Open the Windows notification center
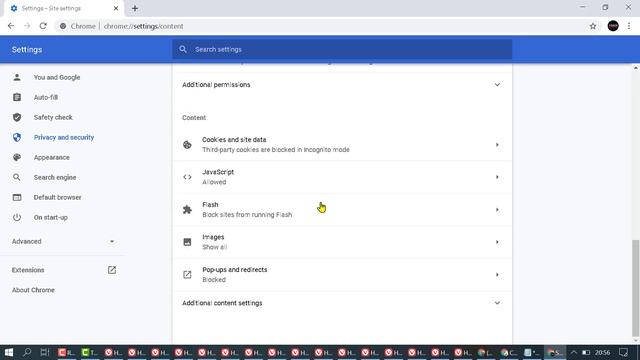The image size is (640, 360). pyautogui.click(x=623, y=352)
